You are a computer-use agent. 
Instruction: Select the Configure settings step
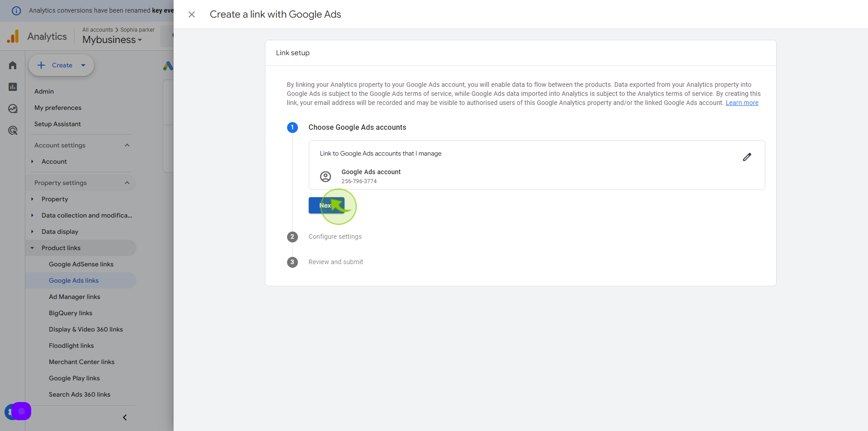335,237
